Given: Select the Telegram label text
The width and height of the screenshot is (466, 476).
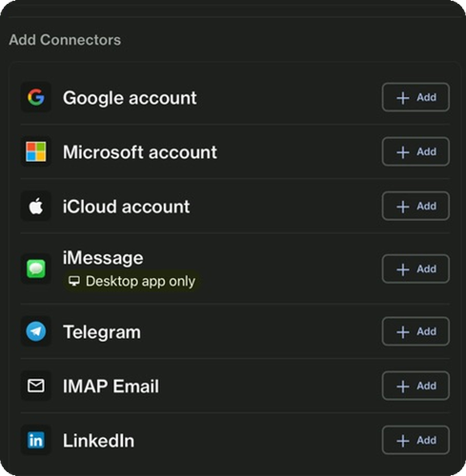Looking at the screenshot, I should [102, 332].
